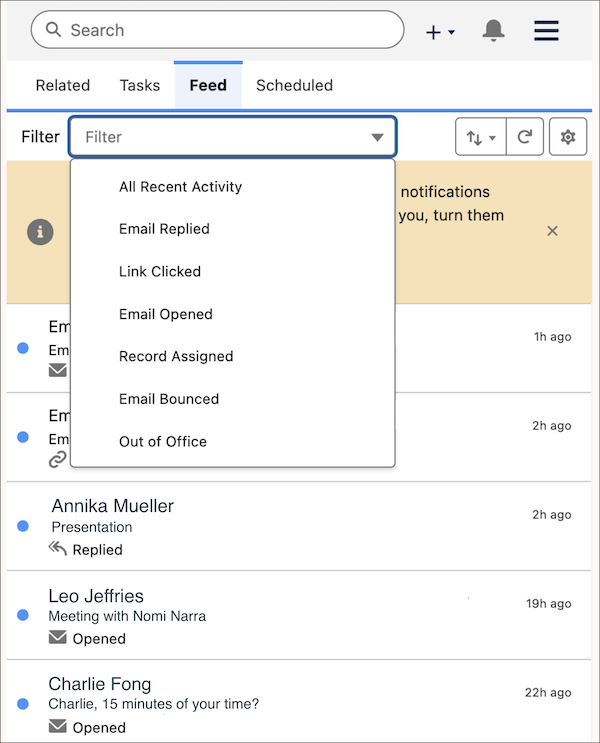
Task: Choose Email Bounced filter option
Action: (x=233, y=399)
